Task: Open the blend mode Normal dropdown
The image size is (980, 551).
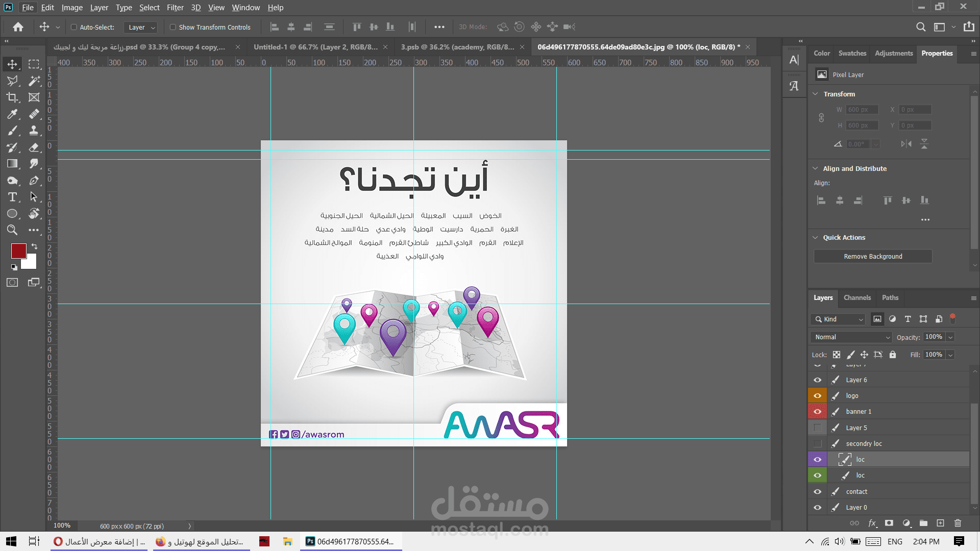Action: tap(851, 337)
